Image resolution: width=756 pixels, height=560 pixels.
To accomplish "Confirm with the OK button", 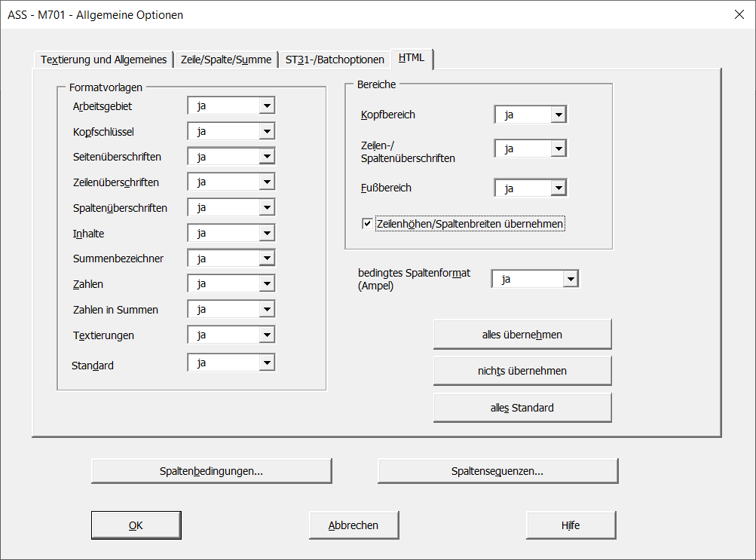I will tap(136, 525).
